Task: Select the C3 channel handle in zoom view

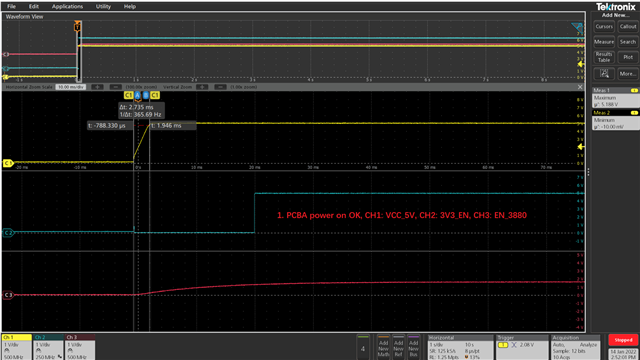Action: pos(8,295)
